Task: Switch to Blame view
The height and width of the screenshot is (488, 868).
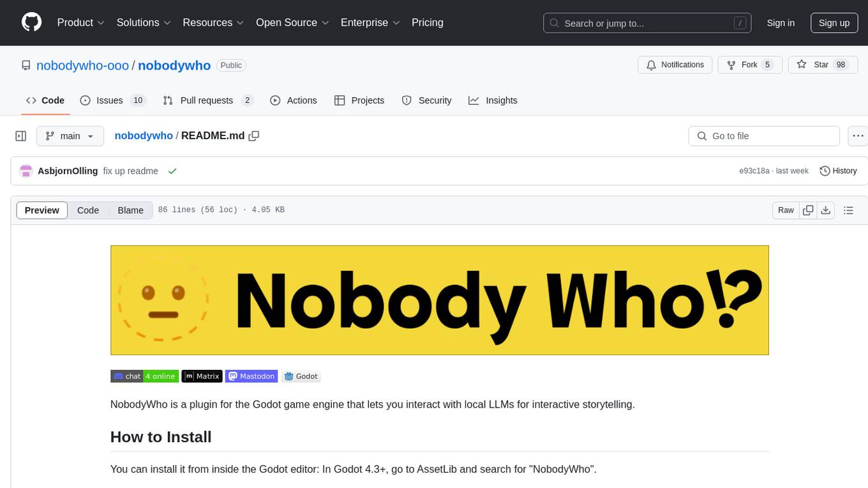Action: pos(130,210)
